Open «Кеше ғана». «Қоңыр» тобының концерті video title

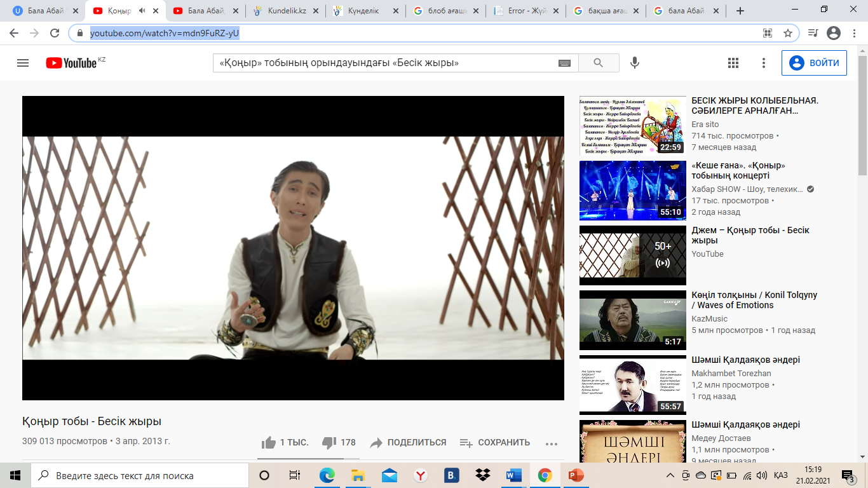pyautogui.click(x=738, y=170)
